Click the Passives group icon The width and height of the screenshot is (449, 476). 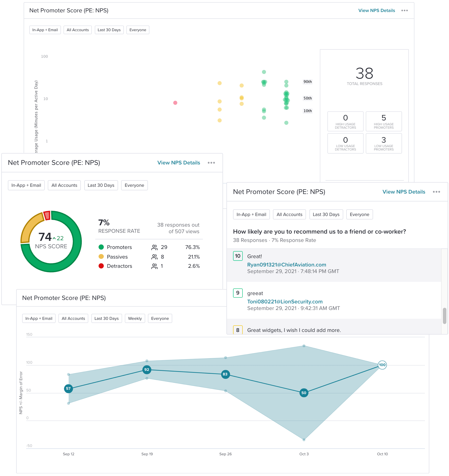(154, 257)
